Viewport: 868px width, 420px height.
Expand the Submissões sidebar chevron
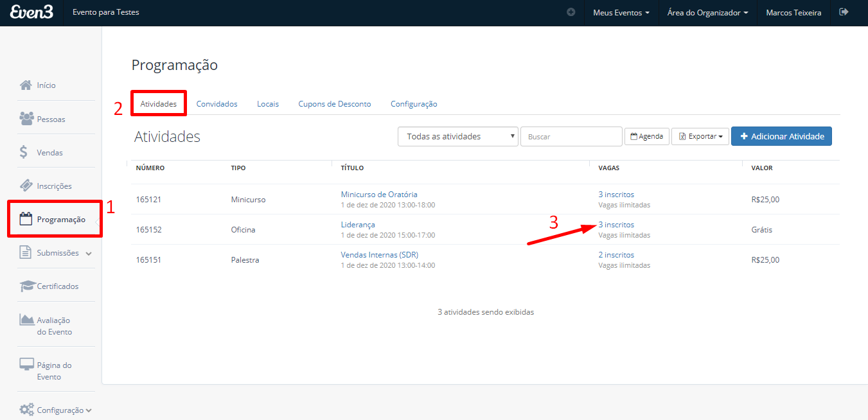coord(89,253)
